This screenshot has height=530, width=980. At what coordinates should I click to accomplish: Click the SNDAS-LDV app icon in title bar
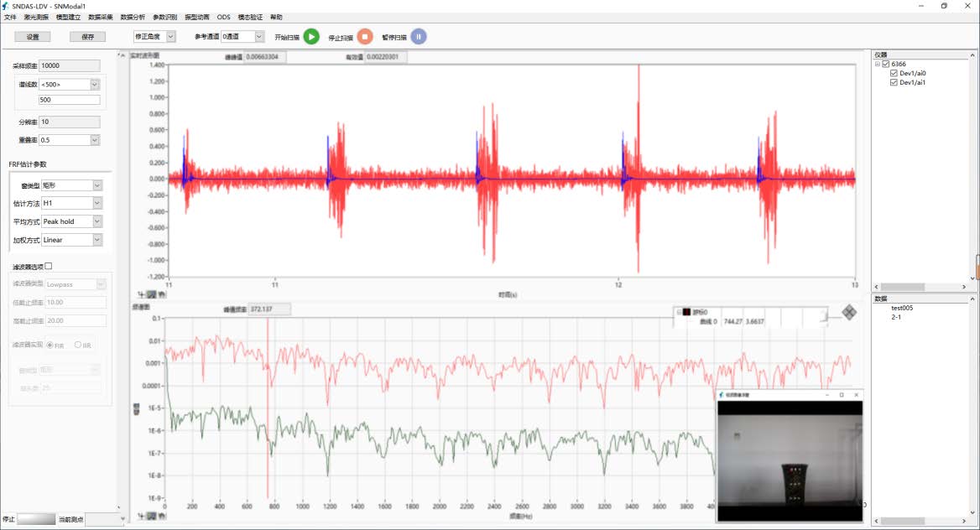point(6,6)
